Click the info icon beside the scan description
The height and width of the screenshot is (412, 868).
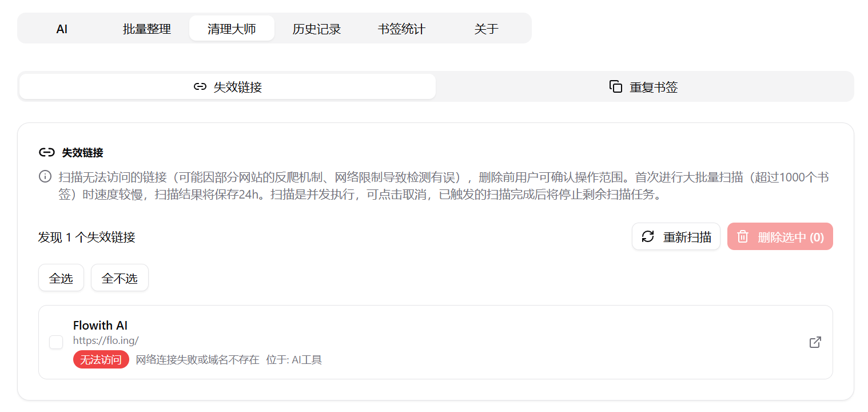click(45, 176)
